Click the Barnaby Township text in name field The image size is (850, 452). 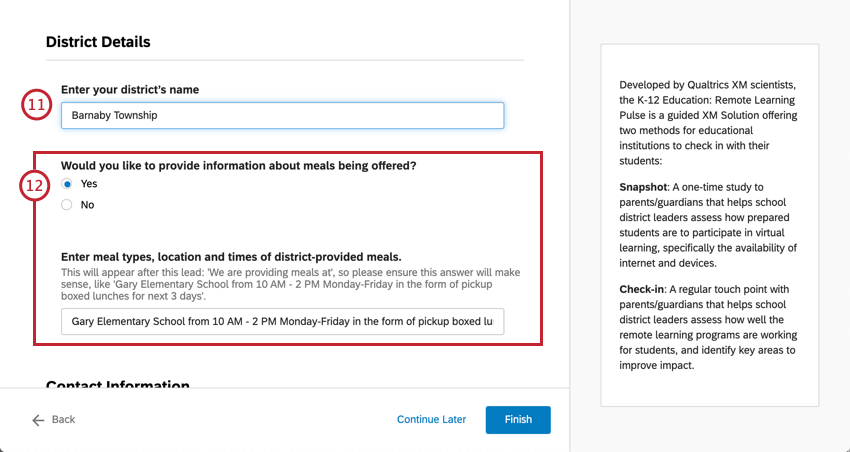(x=114, y=116)
